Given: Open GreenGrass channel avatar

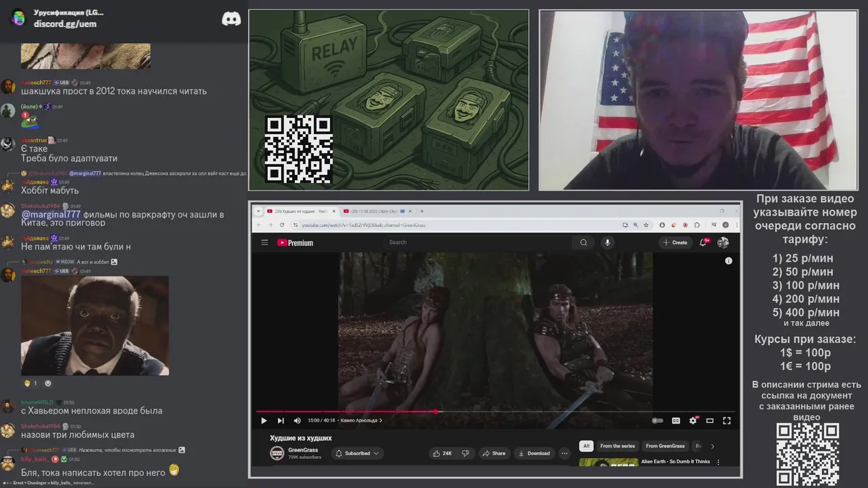Looking at the screenshot, I should pos(277,453).
